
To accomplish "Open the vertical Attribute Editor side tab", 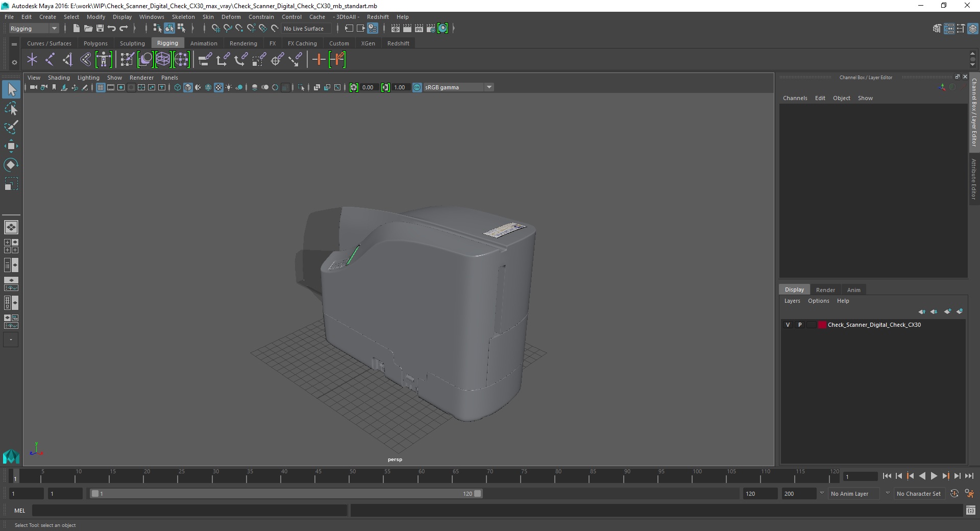I will click(x=974, y=179).
